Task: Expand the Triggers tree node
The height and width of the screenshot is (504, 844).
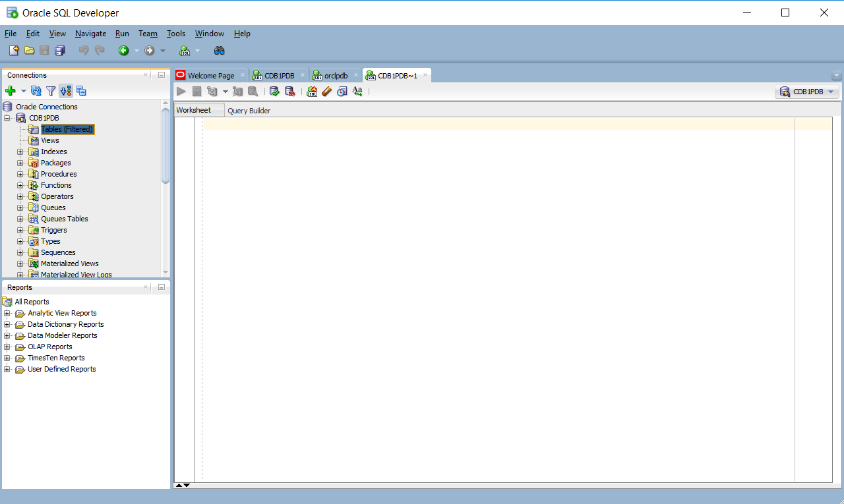Action: (20, 230)
